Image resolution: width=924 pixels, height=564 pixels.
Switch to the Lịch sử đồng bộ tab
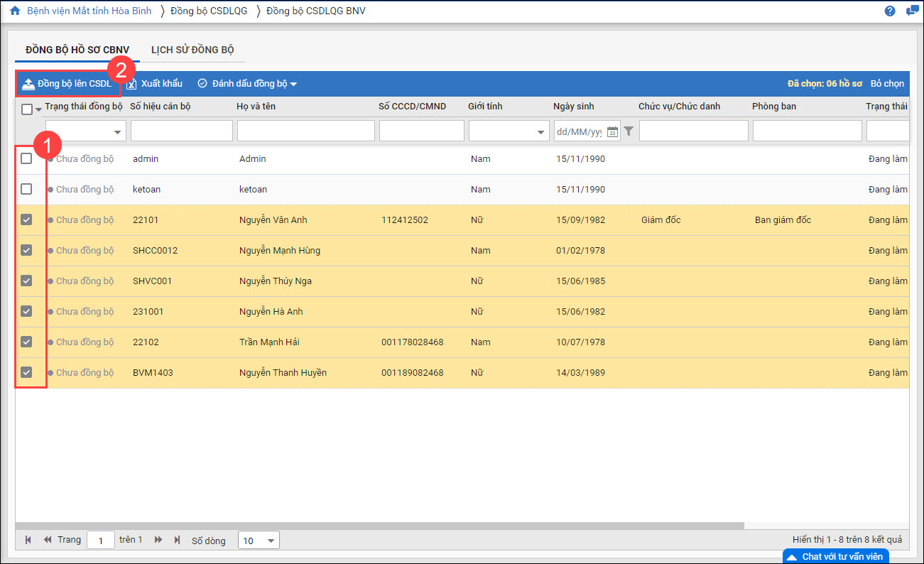pyautogui.click(x=192, y=50)
